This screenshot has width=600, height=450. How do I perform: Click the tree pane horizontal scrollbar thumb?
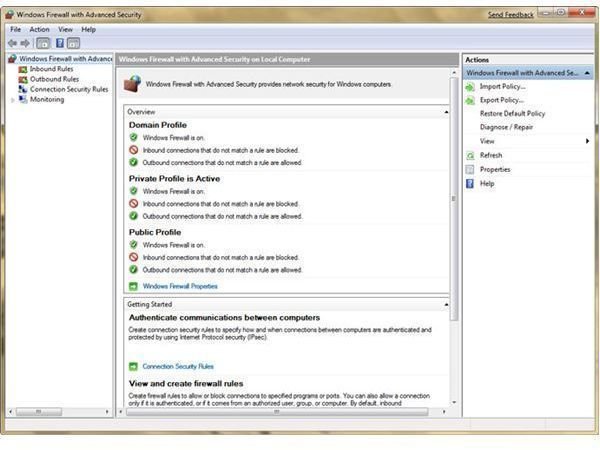point(39,412)
